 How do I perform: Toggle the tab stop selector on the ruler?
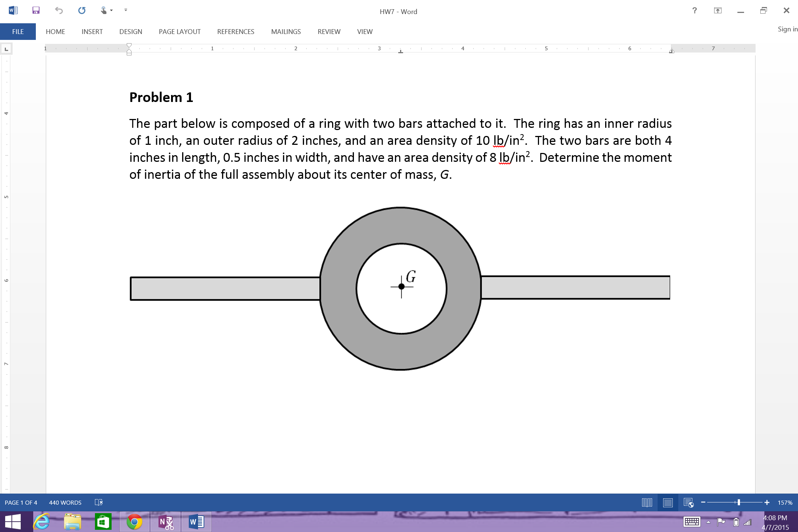point(6,48)
